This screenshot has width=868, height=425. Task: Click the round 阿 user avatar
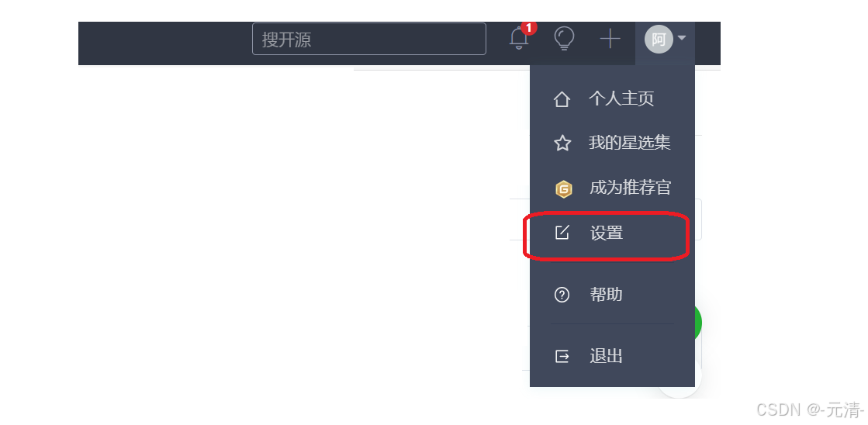[x=659, y=40]
